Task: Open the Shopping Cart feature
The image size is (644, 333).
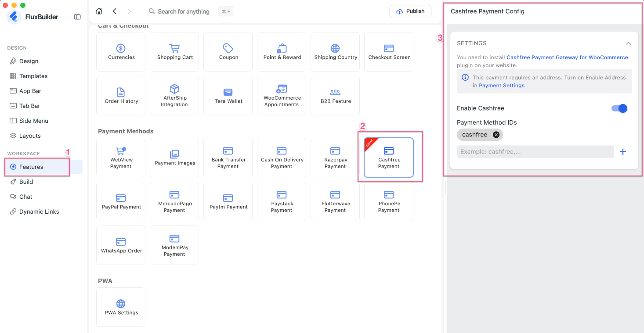Action: 174,52
